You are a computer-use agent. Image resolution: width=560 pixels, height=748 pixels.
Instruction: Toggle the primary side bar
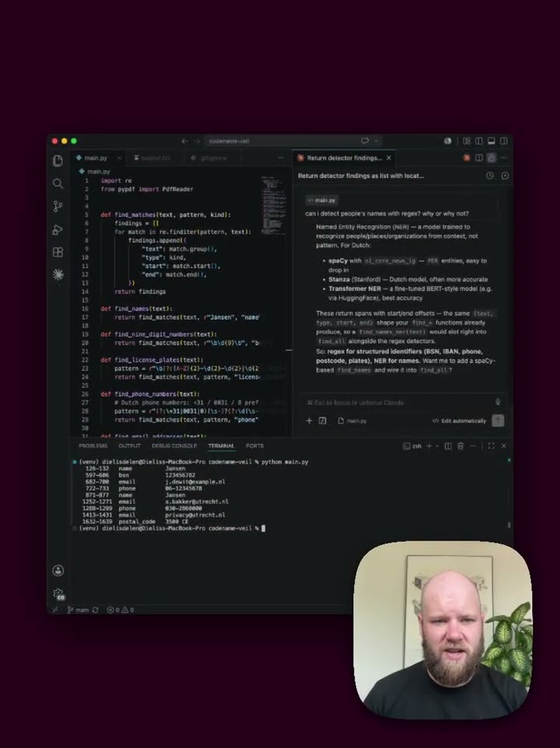coord(478,141)
